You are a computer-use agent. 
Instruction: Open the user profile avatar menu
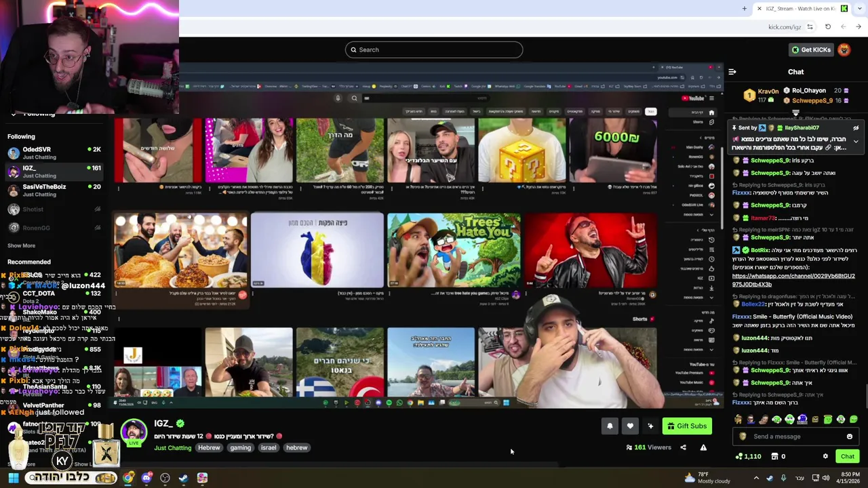pos(844,49)
